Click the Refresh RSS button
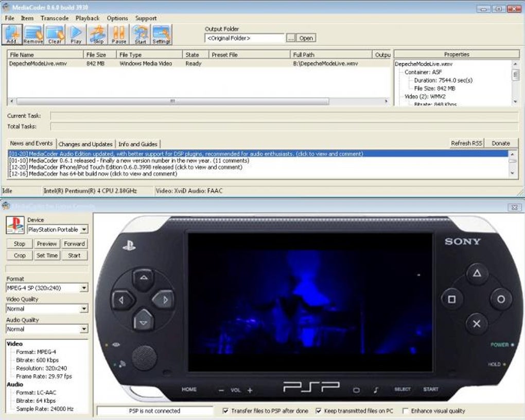The image size is (525, 420). [466, 143]
